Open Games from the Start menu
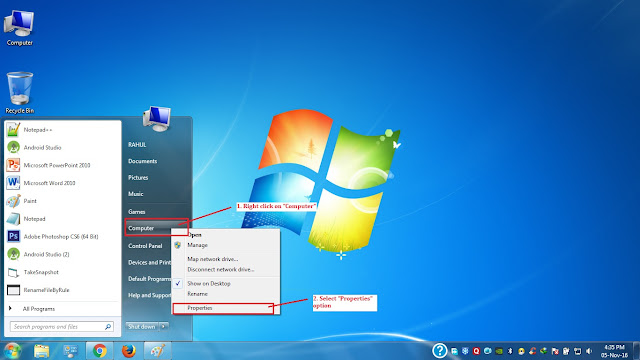Image resolution: width=640 pixels, height=360 pixels. coord(137,212)
